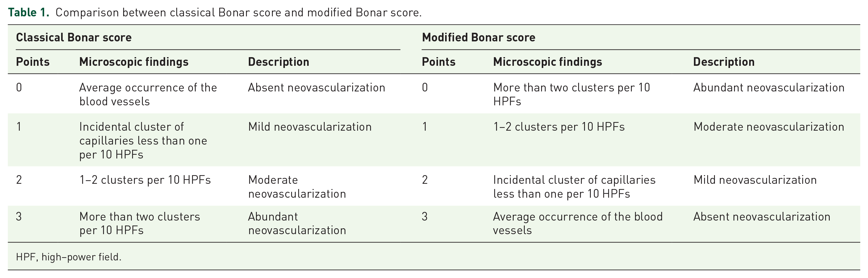
Task: Click the Points header under Classical Bonar
Action: pyautogui.click(x=33, y=62)
